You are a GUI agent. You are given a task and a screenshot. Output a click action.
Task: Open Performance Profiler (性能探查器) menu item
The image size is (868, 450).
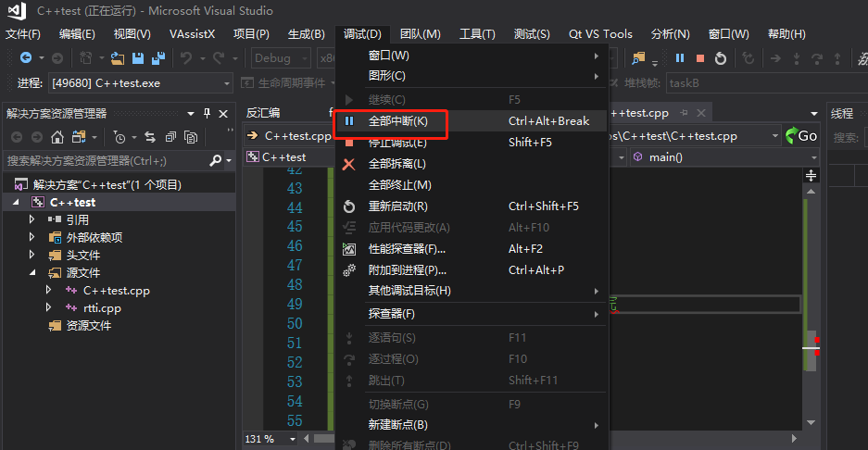click(x=472, y=249)
